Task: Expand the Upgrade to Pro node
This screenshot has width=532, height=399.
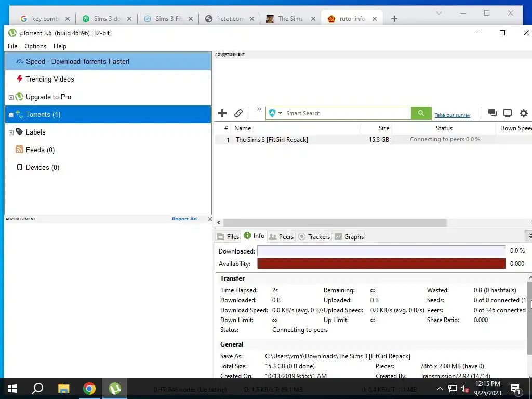Action: pos(11,97)
